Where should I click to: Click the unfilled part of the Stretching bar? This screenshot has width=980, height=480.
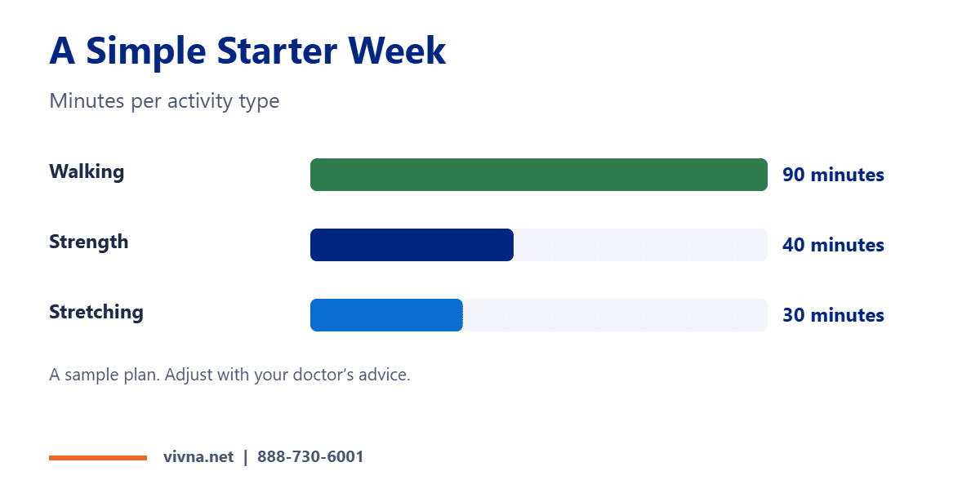615,315
